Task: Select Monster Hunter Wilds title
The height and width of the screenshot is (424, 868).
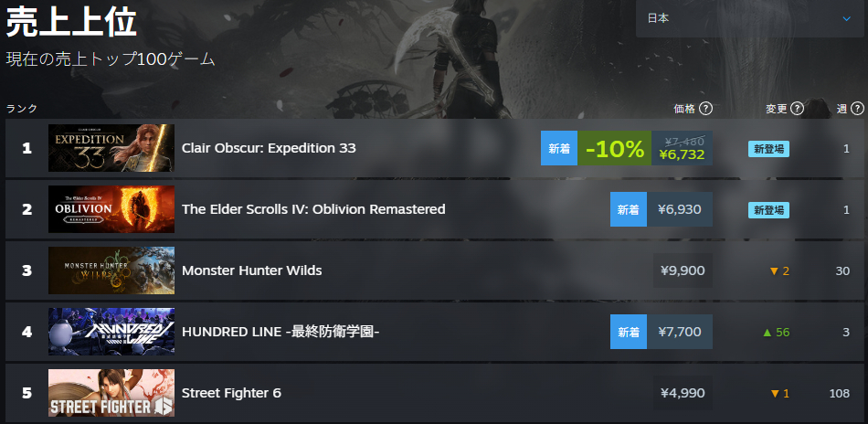Action: point(252,270)
